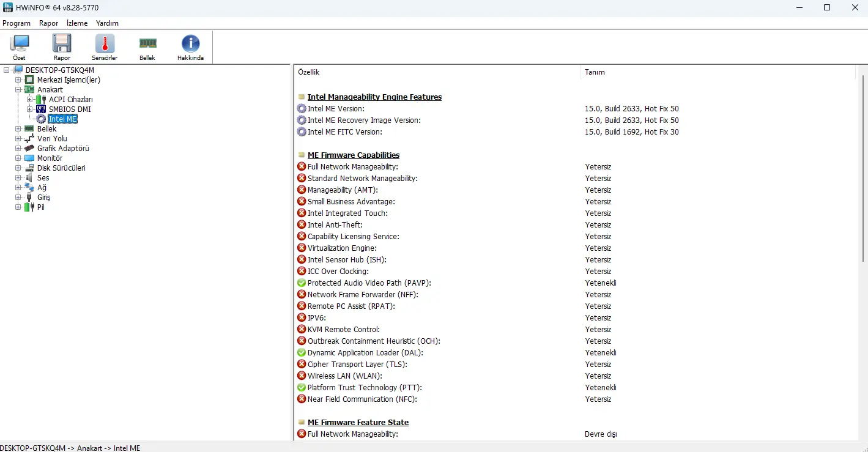Collapse the Anakart tree node
Viewport: 868px width, 452px height.
(x=18, y=90)
